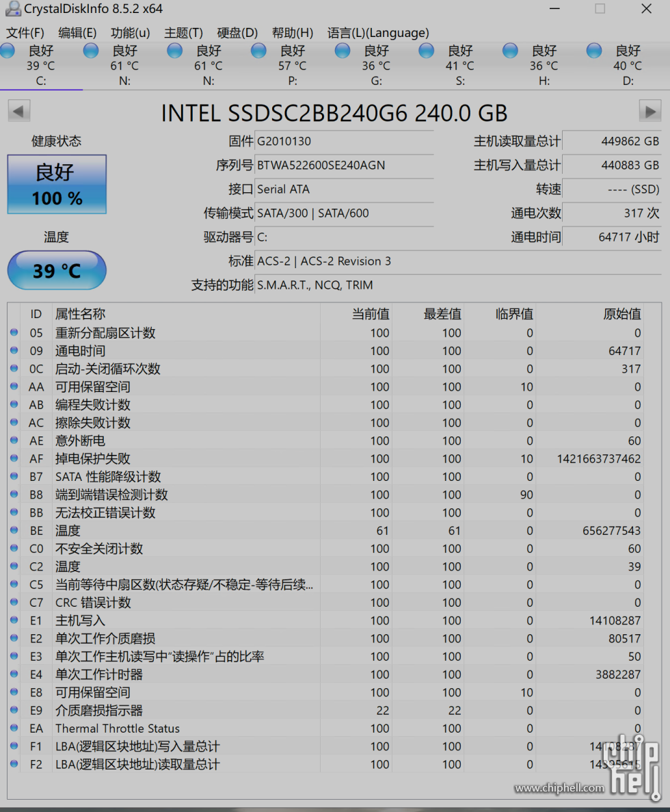The height and width of the screenshot is (812, 670).
Task: Select the C: drive tab at 39 °C
Action: coord(41,66)
